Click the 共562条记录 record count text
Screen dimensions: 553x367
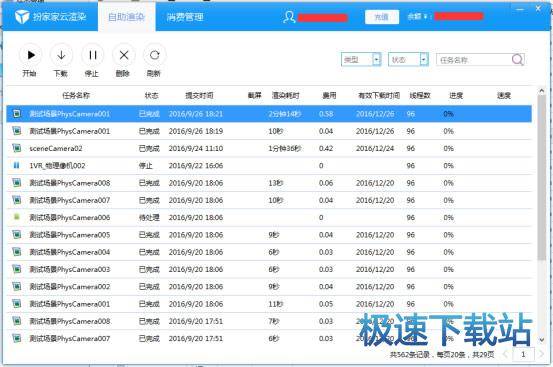[409, 354]
